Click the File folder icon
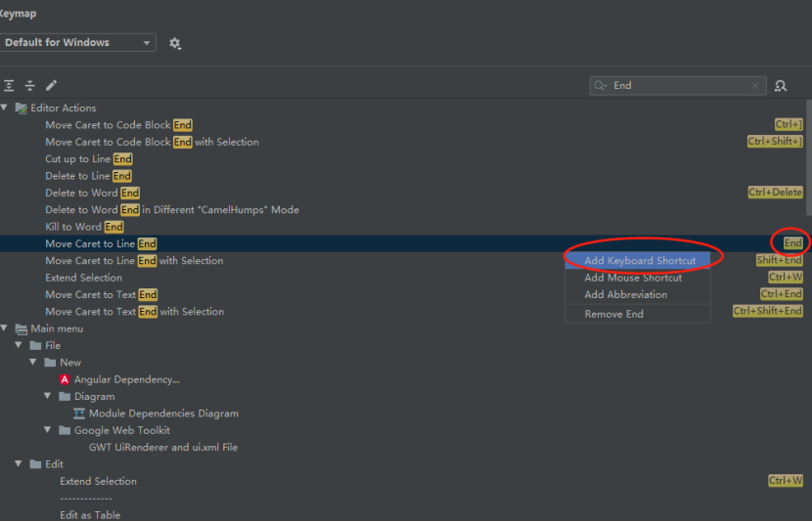Screen dimensions: 812x522 (x=36, y=346)
